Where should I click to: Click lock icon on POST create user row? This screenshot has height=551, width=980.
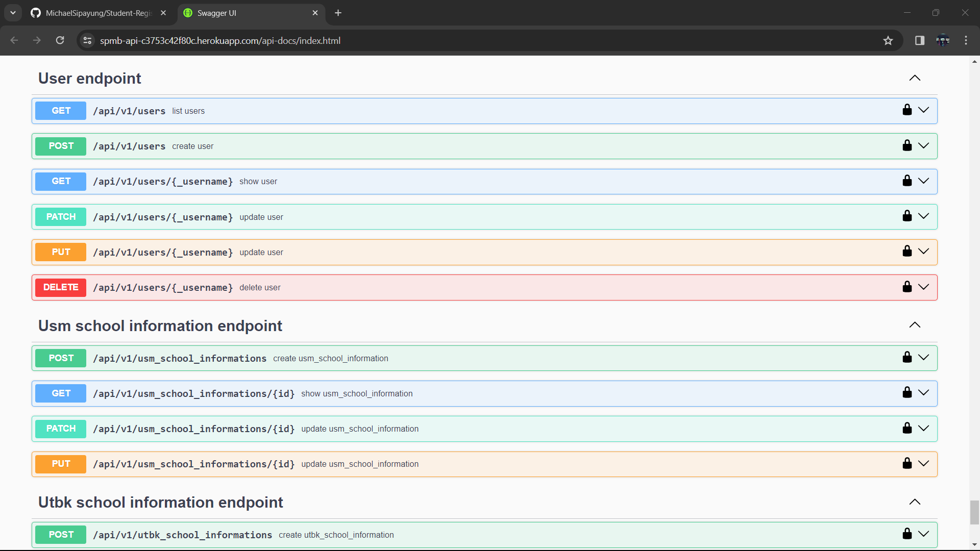[907, 145]
